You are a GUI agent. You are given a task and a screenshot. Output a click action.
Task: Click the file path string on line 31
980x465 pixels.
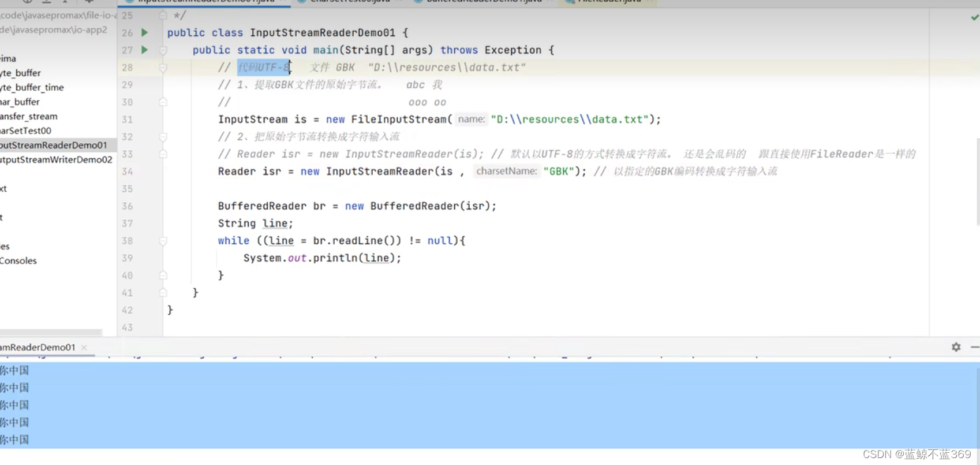tap(570, 120)
